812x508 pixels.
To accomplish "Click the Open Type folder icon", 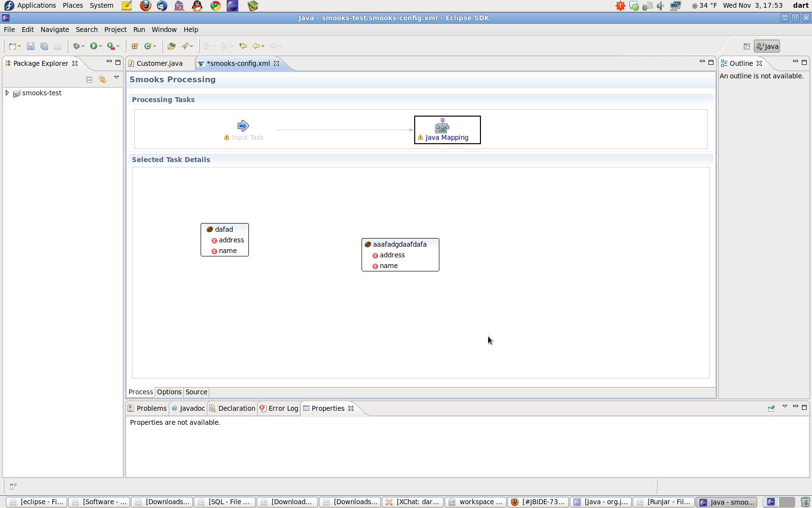I will 171,46.
